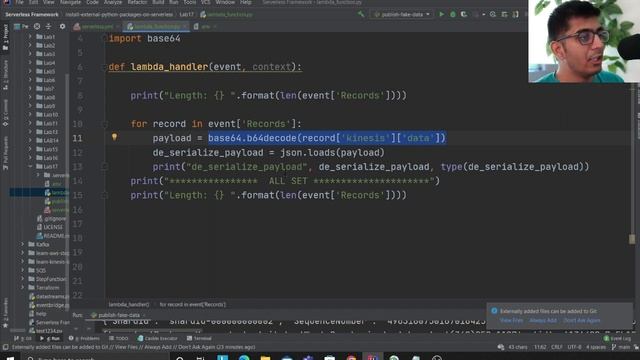Screen dimensions: 640x360
Task: Click the line 11 gutter number
Action: coord(78,138)
